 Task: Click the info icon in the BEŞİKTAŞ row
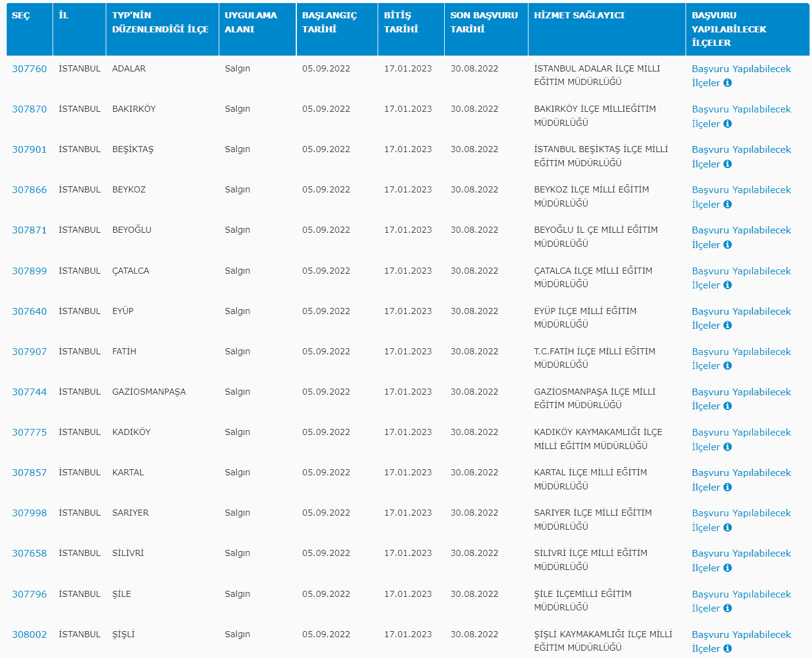click(x=727, y=164)
